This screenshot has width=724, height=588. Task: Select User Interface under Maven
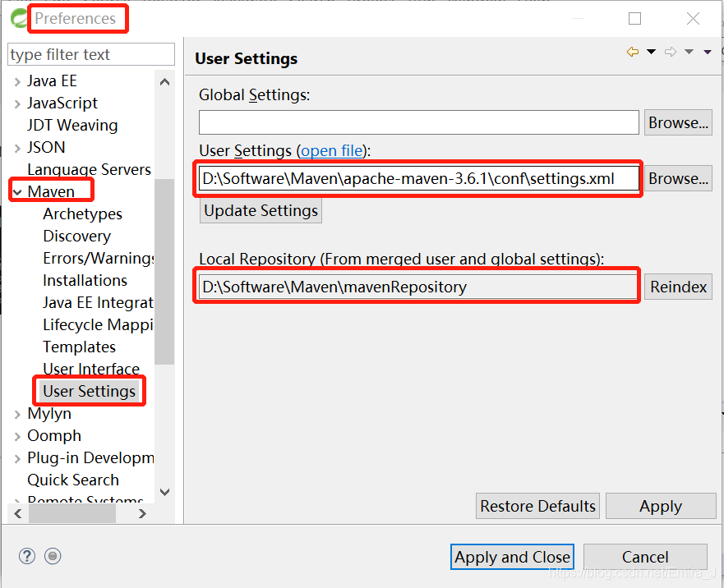coord(91,369)
